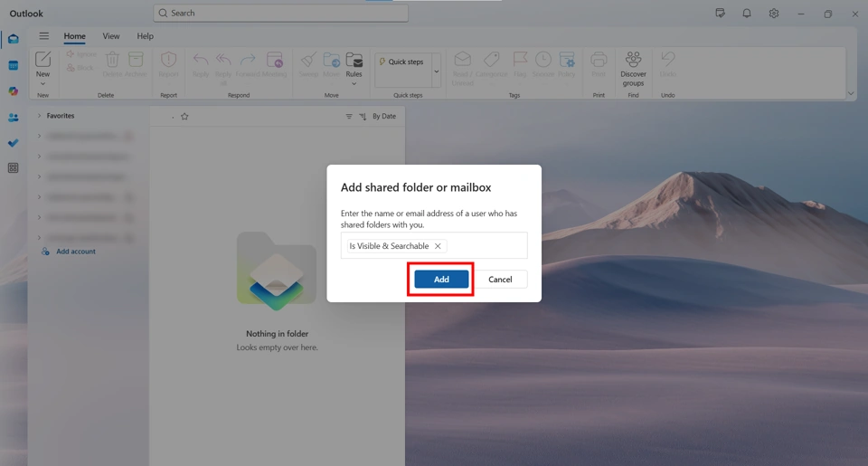This screenshot has height=466, width=868.
Task: Expand the ribbon options chevron at right
Action: pos(851,93)
